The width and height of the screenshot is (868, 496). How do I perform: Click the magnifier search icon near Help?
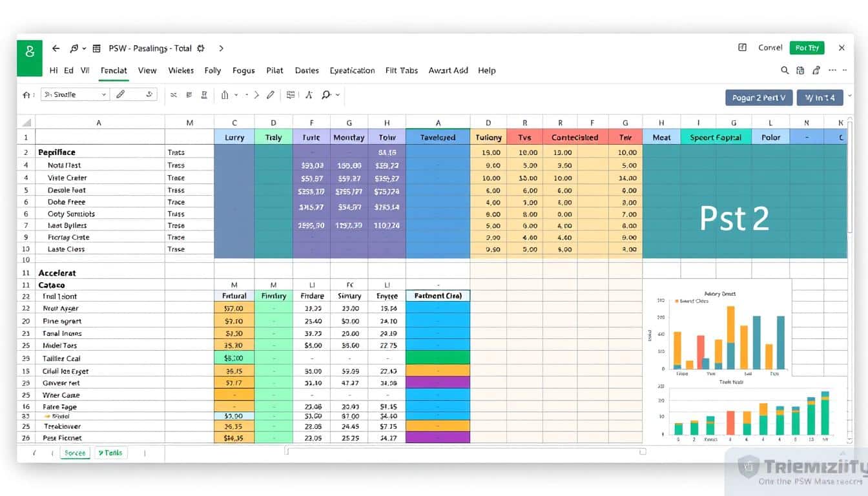tap(785, 70)
